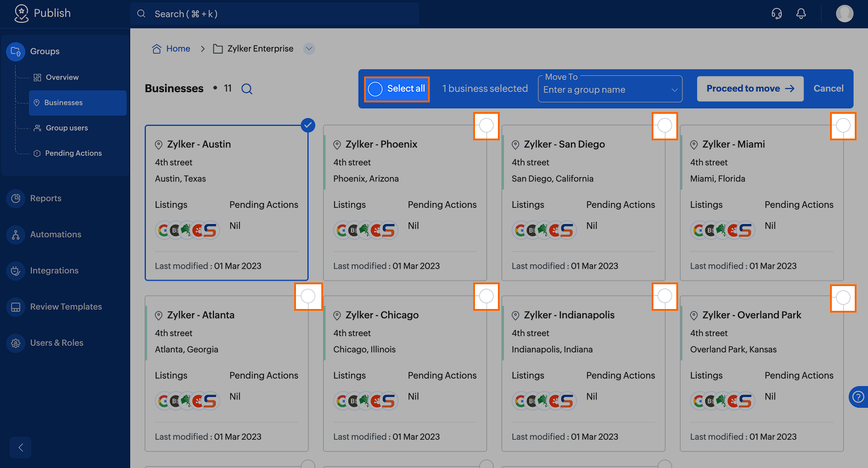Click the 'Zylker - Overland Park' card title
868x468 pixels.
pos(752,315)
